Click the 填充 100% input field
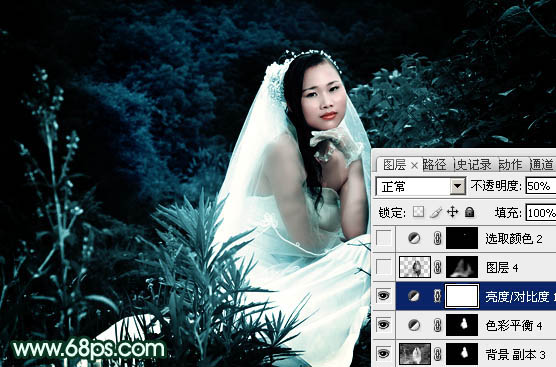Viewport: 556px width, 367px height. point(540,213)
